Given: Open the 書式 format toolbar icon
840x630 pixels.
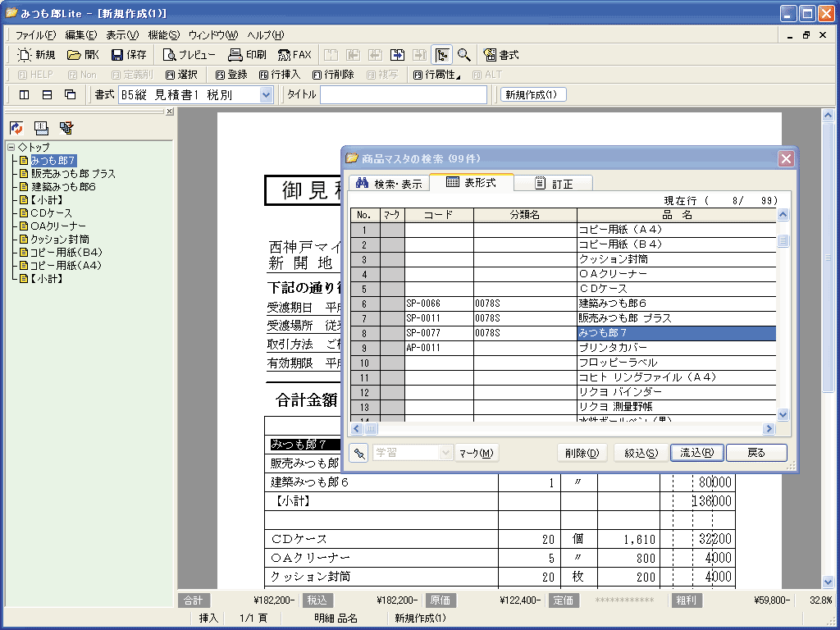Looking at the screenshot, I should tap(501, 55).
